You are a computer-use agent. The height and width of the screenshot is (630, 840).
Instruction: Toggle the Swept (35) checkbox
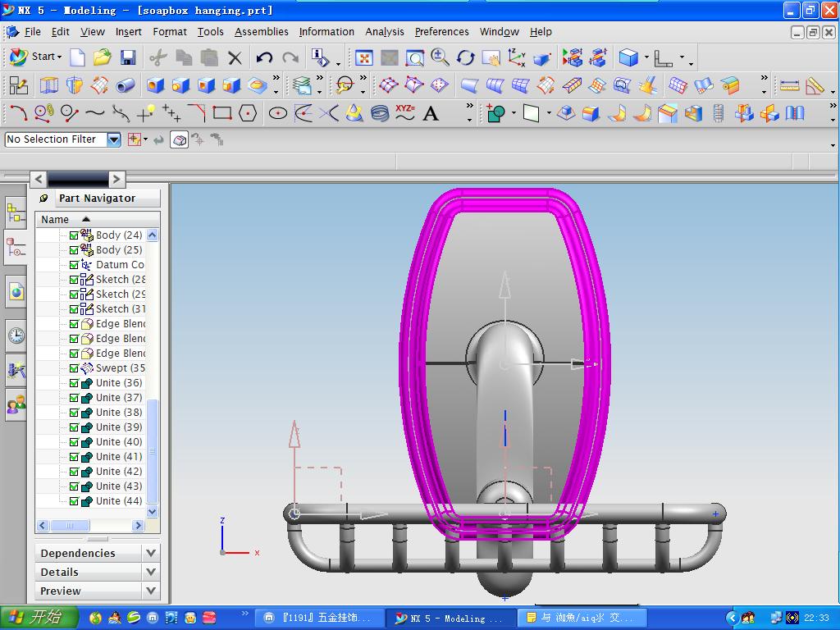pos(74,368)
